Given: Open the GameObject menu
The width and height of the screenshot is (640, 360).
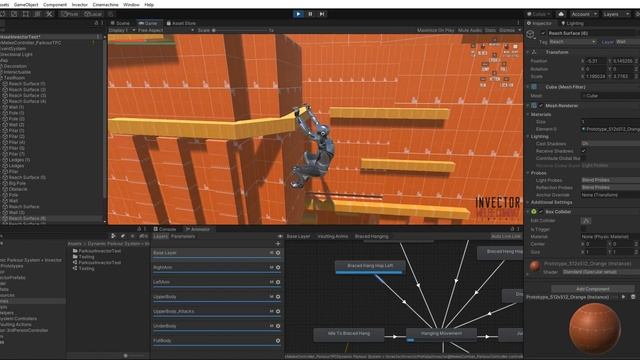Looking at the screenshot, I should 26,4.
